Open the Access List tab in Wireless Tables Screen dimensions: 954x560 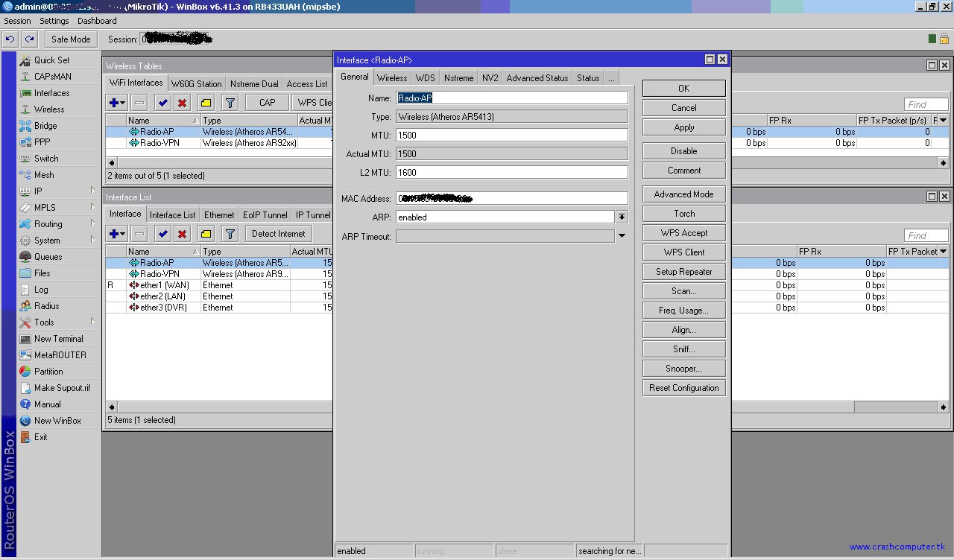coord(307,84)
